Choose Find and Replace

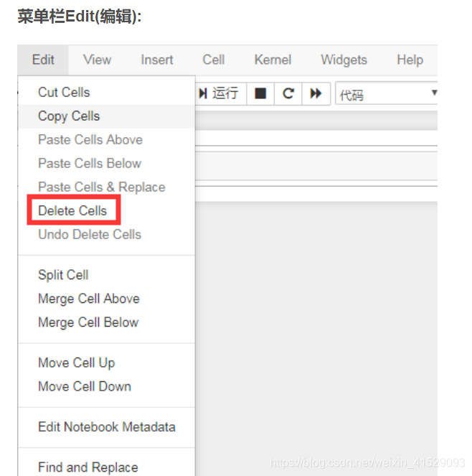106,467
